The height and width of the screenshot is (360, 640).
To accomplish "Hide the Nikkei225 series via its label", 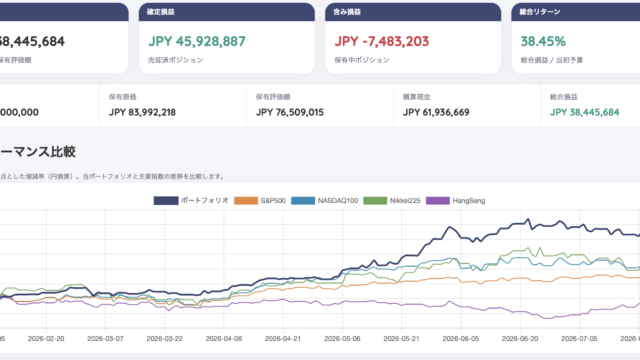I will 405,200.
